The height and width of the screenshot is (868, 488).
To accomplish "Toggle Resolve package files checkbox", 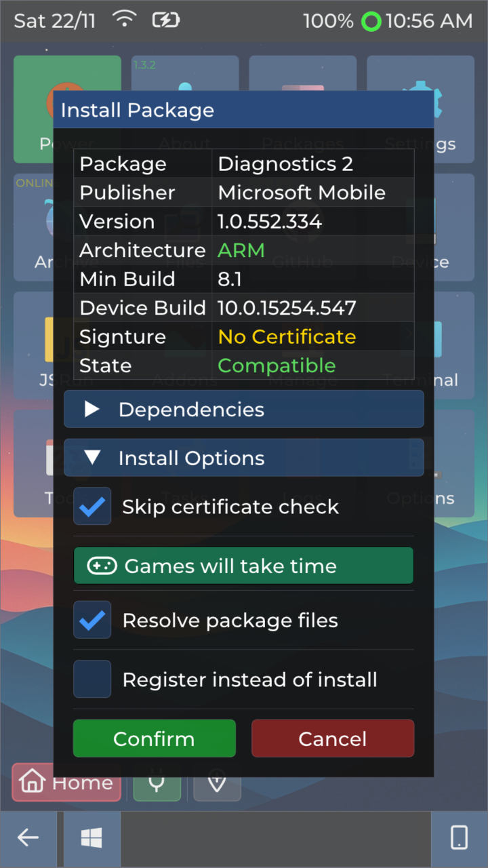I will point(92,620).
